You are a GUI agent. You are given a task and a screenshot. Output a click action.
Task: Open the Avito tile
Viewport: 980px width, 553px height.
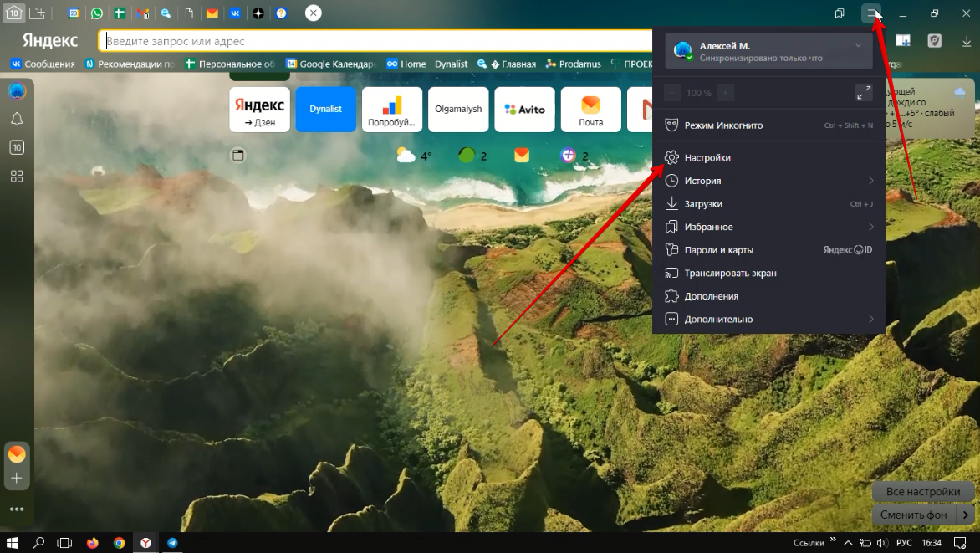point(524,110)
